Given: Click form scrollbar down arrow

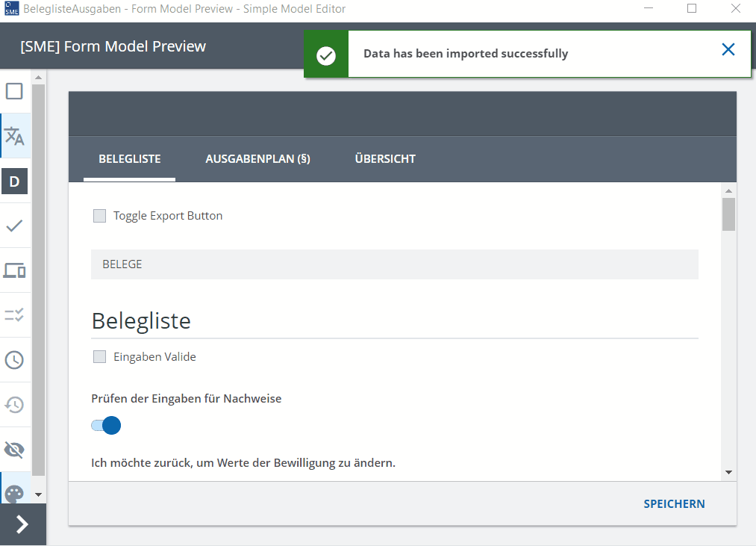Looking at the screenshot, I should 728,472.
